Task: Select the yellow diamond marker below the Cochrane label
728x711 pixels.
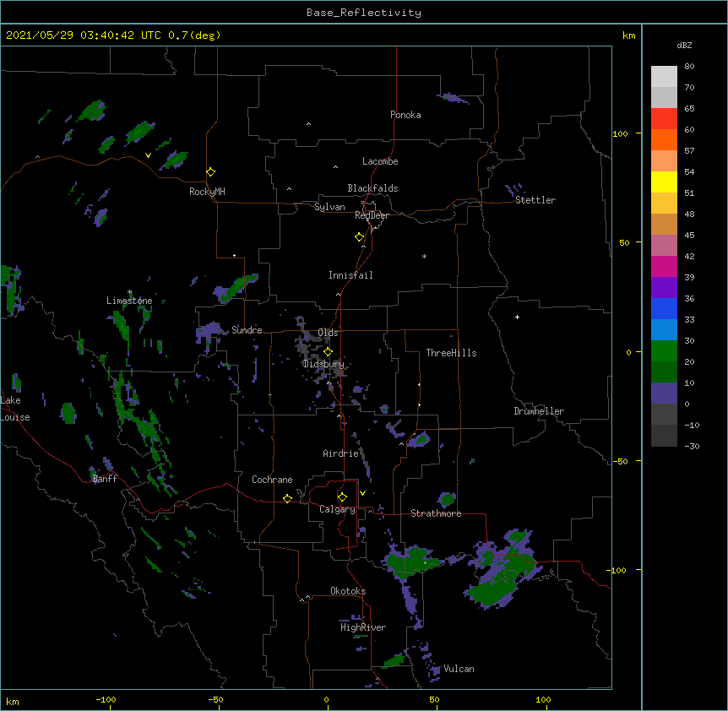Action: [x=287, y=498]
